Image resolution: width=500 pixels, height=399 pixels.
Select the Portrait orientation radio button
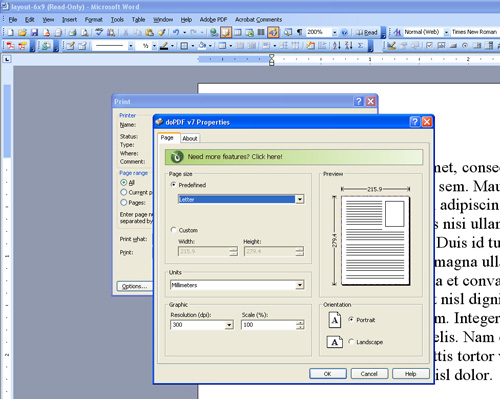tap(351, 319)
